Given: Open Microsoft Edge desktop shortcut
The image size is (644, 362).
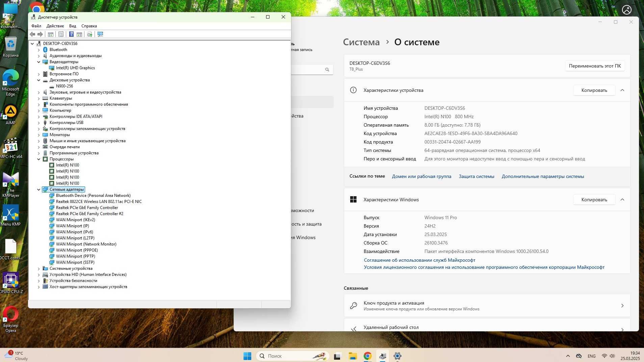Looking at the screenshot, I should [x=10, y=83].
